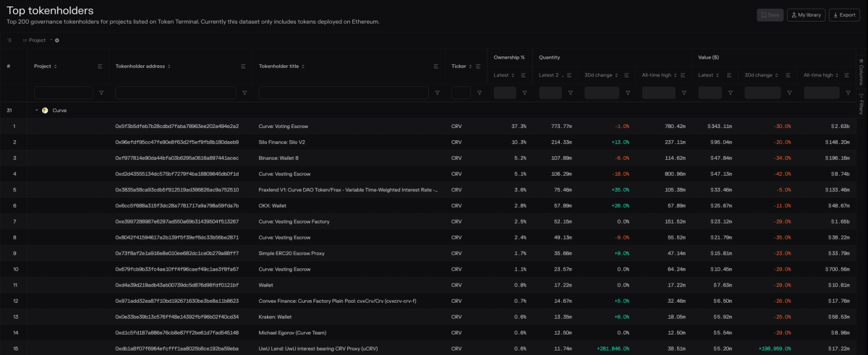Screen dimensions: 868x355
Task: Open the Project column menu icon
Action: (x=101, y=66)
